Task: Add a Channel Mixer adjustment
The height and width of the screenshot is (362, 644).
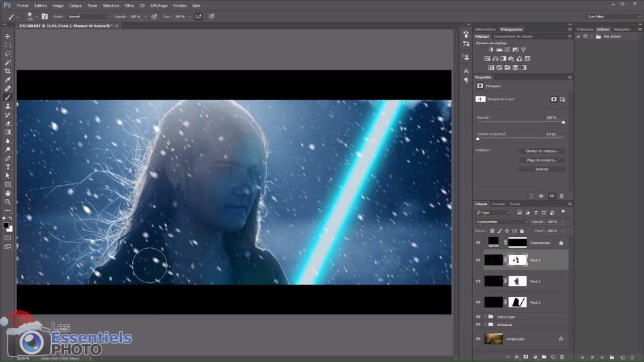Action: (x=519, y=59)
